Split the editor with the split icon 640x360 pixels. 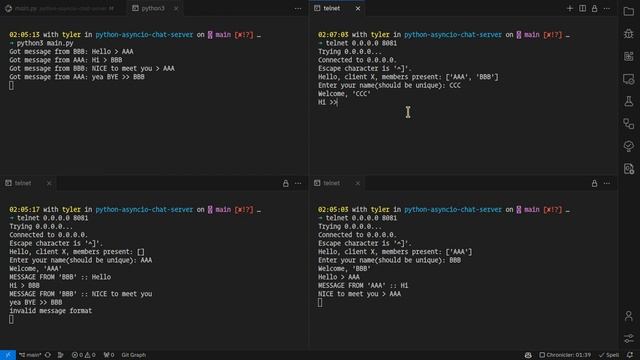(582, 8)
